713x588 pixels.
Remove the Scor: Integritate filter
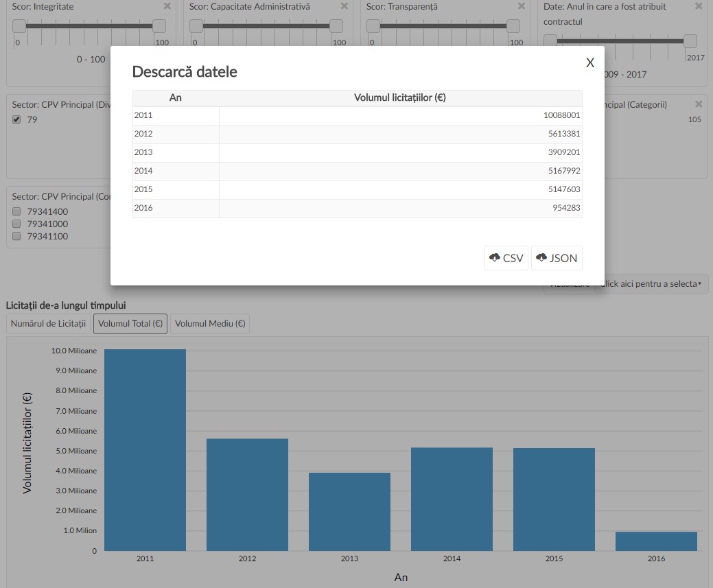[167, 6]
